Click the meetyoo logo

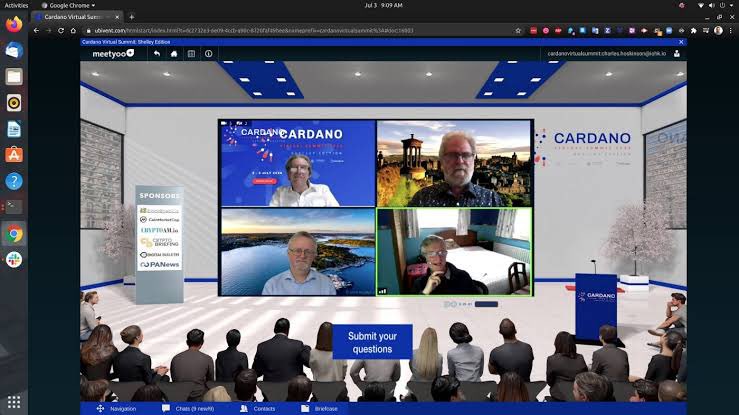point(113,54)
